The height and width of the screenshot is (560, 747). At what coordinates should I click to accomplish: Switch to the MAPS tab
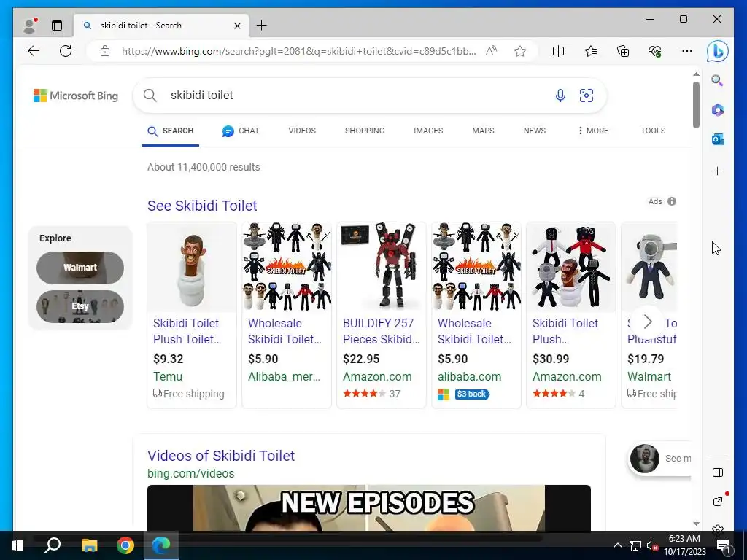tap(483, 131)
